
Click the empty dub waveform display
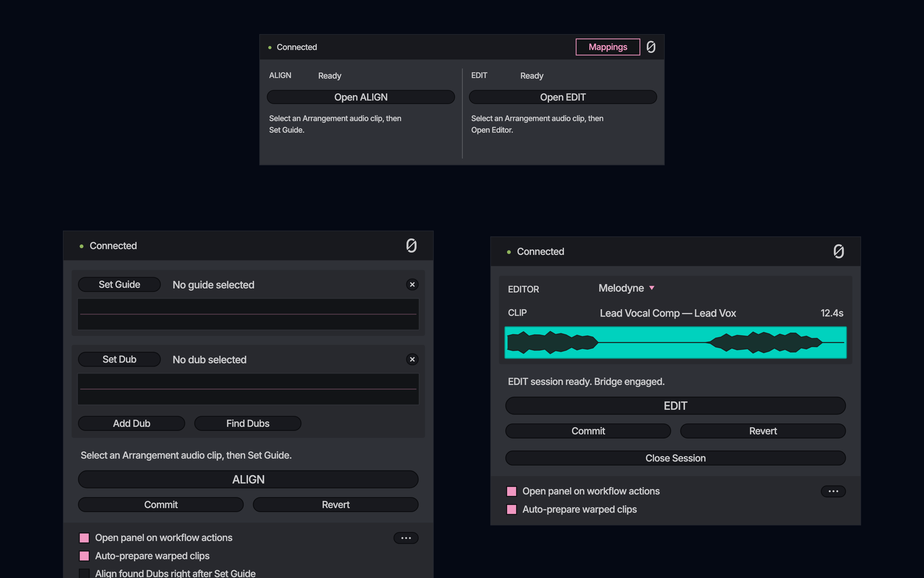pos(248,389)
